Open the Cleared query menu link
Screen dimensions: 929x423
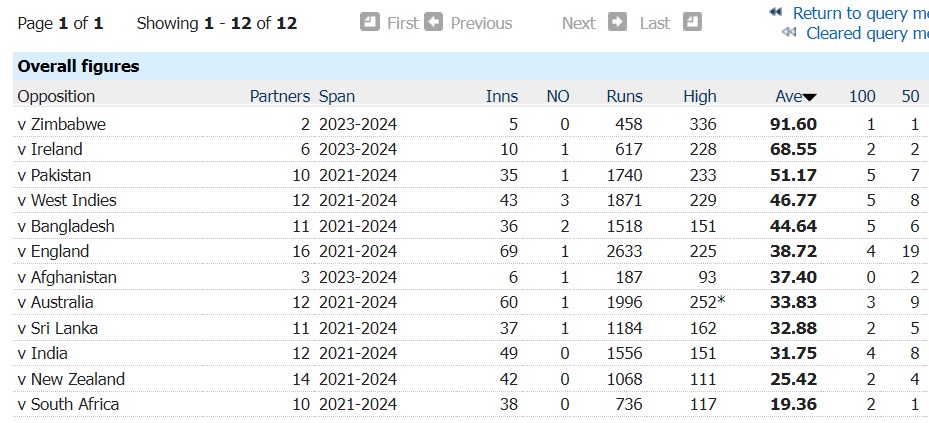point(867,33)
